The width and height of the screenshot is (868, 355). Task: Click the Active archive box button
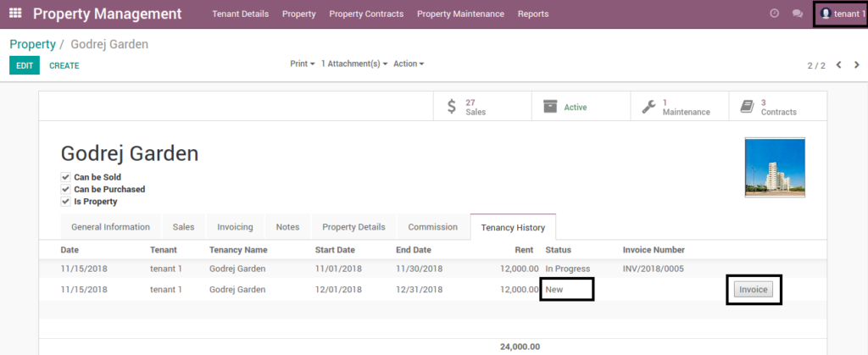coord(581,106)
